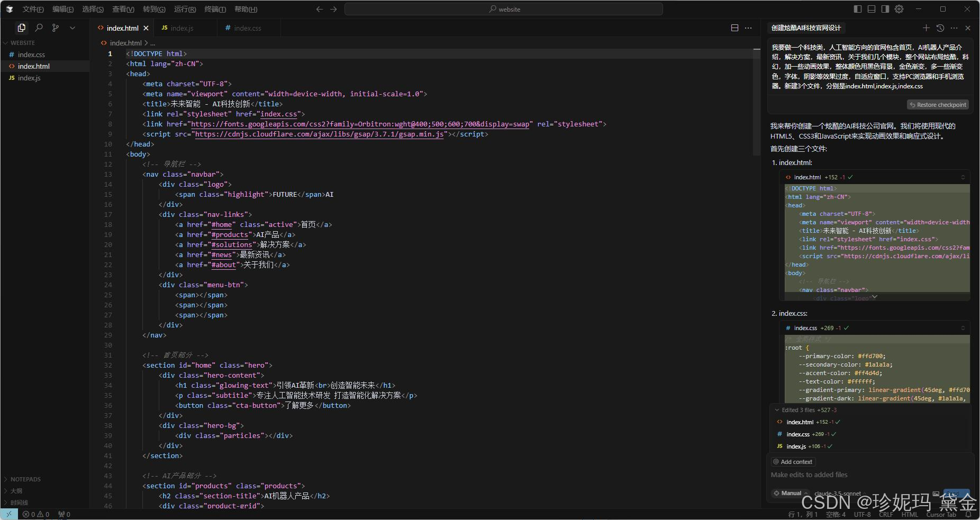Expand additional sidebar views chevron
The height and width of the screenshot is (520, 980).
pos(72,28)
